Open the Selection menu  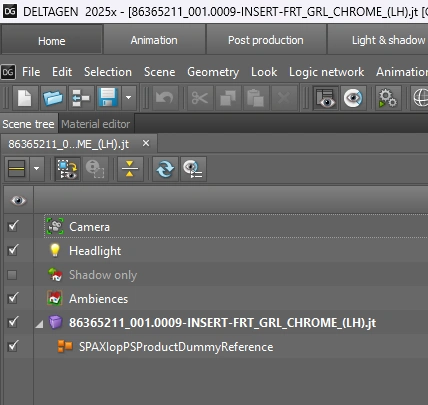point(108,72)
